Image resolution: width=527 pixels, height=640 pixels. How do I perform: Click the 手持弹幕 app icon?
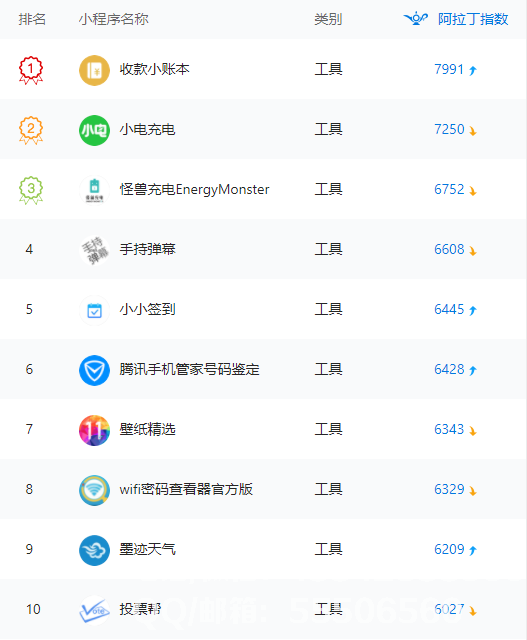tap(94, 250)
